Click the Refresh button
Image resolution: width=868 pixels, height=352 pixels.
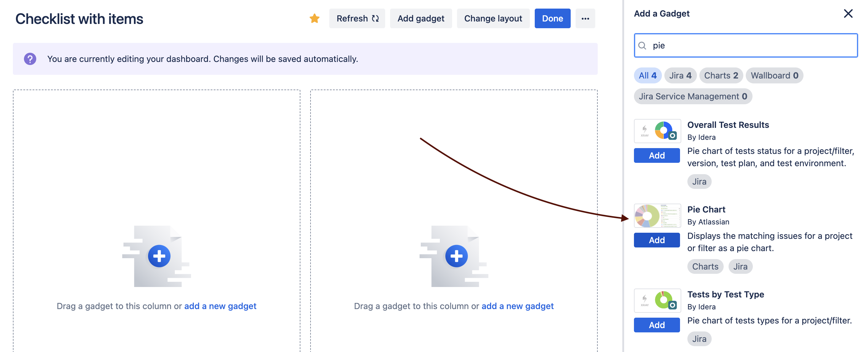pos(357,18)
